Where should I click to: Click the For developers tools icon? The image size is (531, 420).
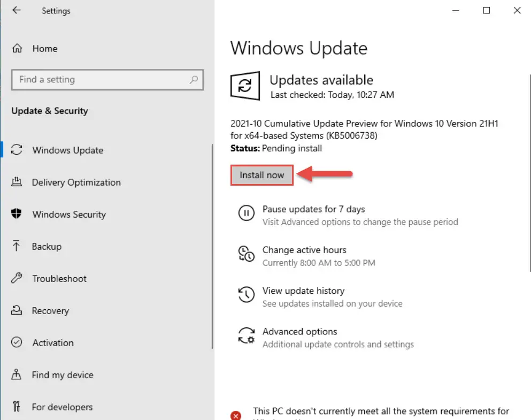point(16,406)
